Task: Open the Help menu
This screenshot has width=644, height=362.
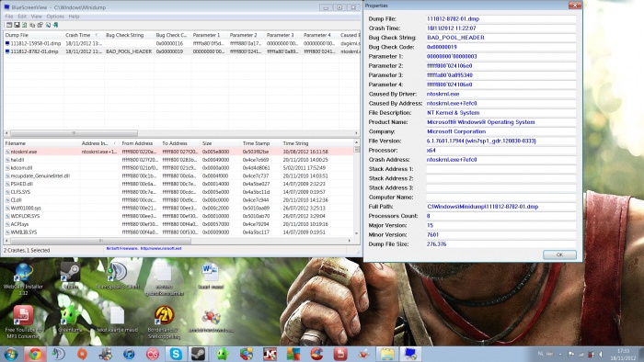Action: click(74, 17)
